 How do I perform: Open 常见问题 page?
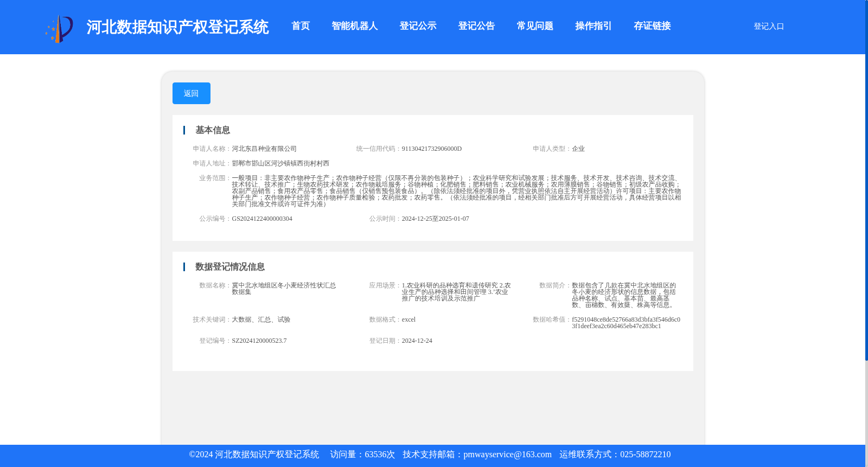pos(535,26)
